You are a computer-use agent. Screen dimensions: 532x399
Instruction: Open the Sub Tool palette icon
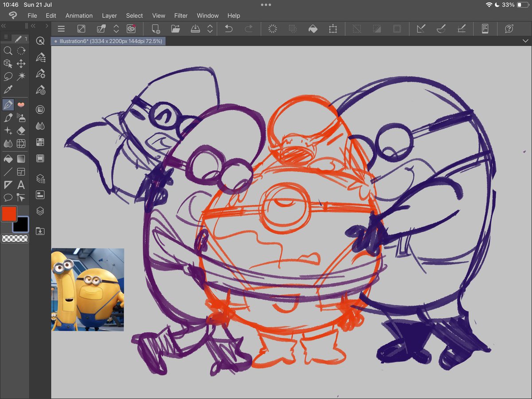click(40, 57)
